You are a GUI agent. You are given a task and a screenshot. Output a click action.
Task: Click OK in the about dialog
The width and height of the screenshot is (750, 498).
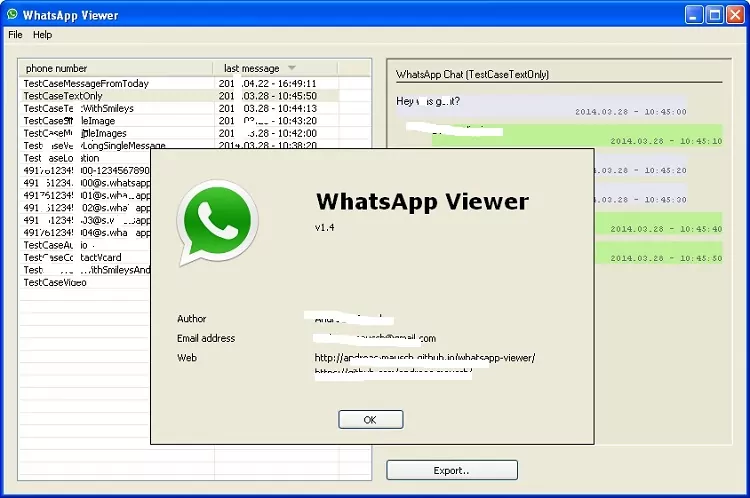coord(371,420)
